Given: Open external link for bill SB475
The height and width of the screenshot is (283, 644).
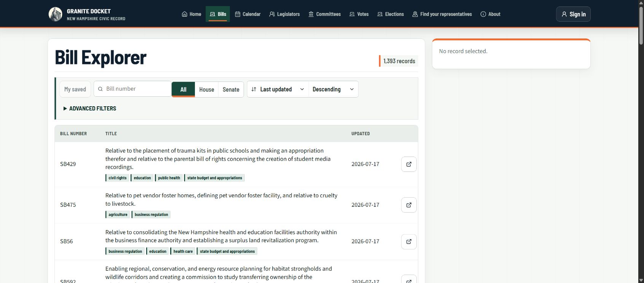Looking at the screenshot, I should pyautogui.click(x=409, y=205).
